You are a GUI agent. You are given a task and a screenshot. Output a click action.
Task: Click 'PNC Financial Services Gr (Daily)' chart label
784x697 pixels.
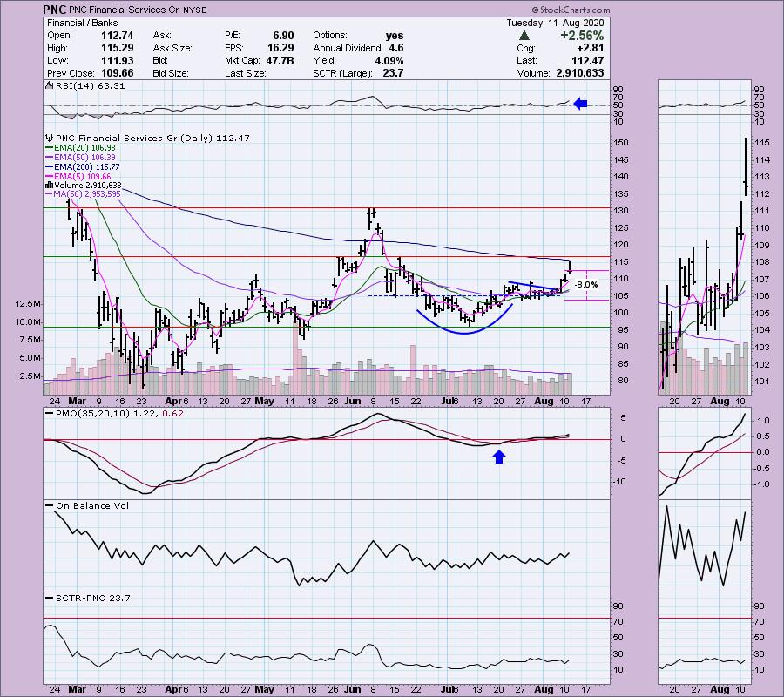point(134,138)
